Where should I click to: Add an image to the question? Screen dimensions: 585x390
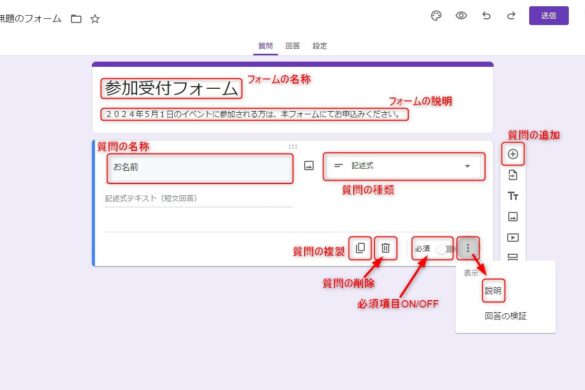(x=309, y=165)
